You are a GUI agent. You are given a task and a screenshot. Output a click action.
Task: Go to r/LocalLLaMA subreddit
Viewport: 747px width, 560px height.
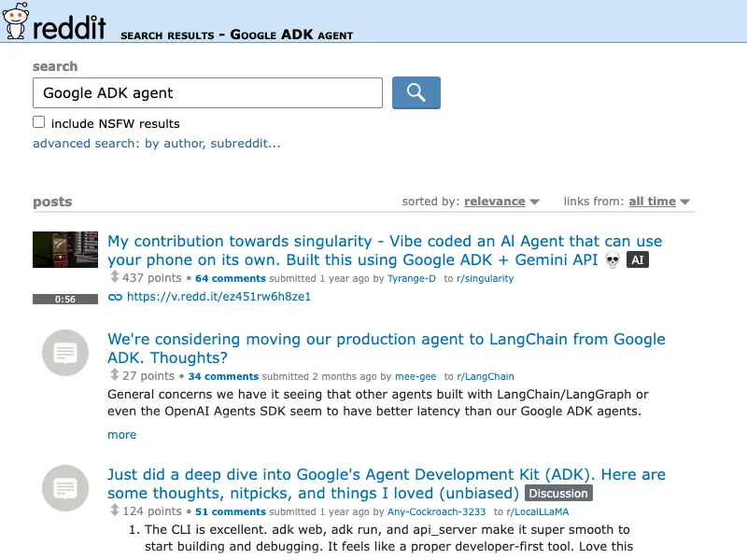(x=538, y=511)
